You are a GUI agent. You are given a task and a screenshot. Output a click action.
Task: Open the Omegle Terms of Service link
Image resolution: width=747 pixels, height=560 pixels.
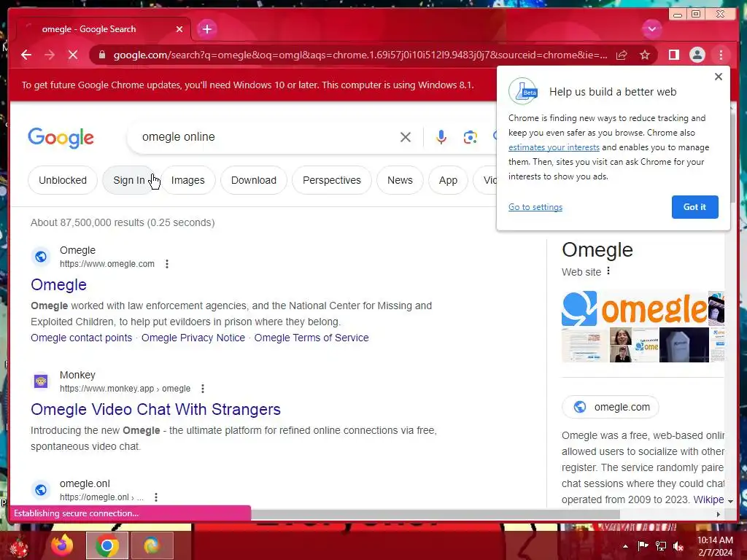click(311, 338)
